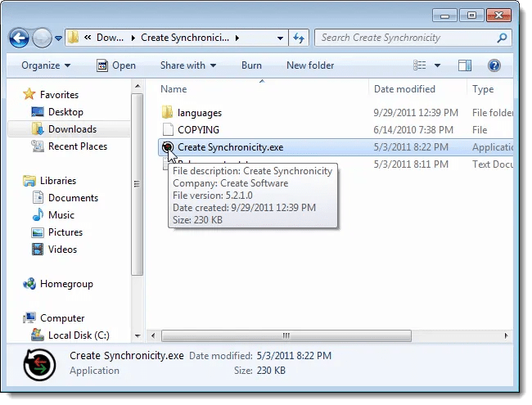Click the Homegroup icon
Viewport: 532px width, 405px height.
point(29,284)
